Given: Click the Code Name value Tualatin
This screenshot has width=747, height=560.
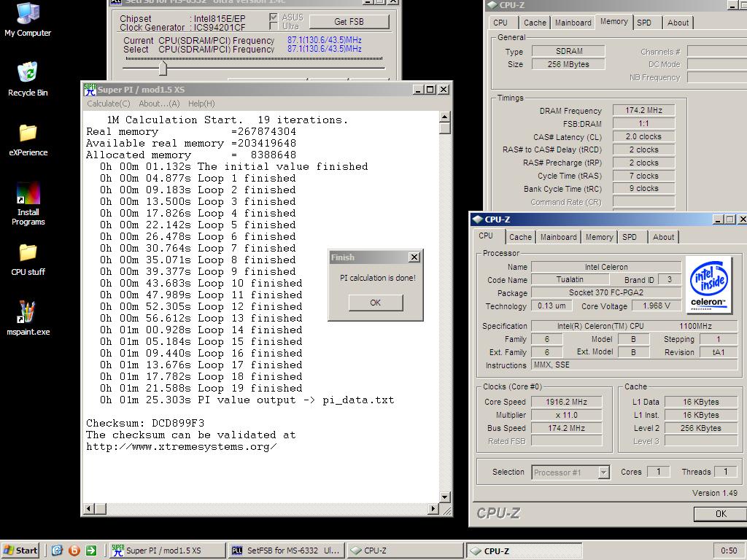Looking at the screenshot, I should coord(569,279).
